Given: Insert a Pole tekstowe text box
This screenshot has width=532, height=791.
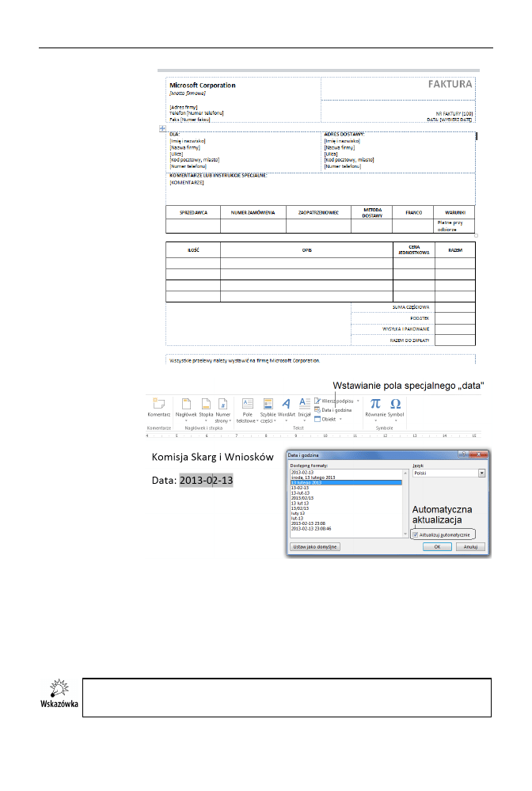Looking at the screenshot, I should tap(246, 405).
